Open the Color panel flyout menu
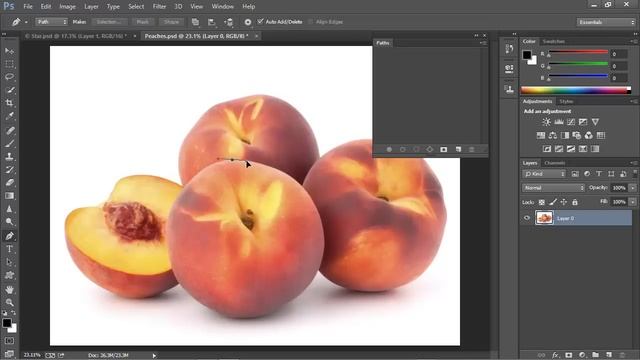 [x=633, y=41]
